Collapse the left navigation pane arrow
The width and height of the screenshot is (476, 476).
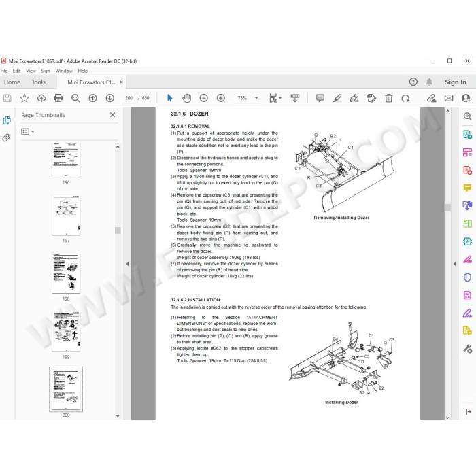tap(127, 264)
